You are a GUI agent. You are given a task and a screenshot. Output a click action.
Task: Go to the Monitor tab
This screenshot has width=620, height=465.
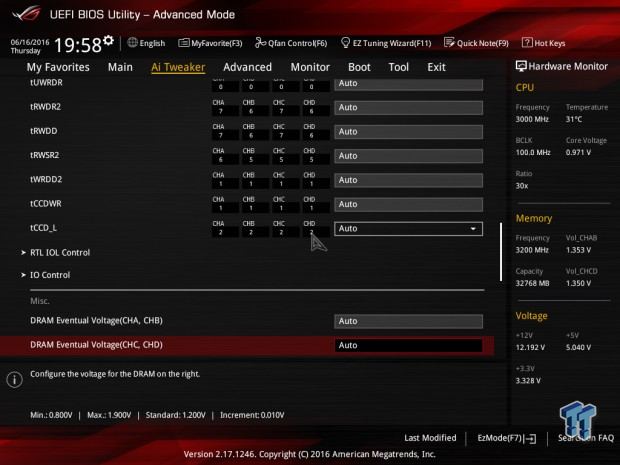point(310,67)
